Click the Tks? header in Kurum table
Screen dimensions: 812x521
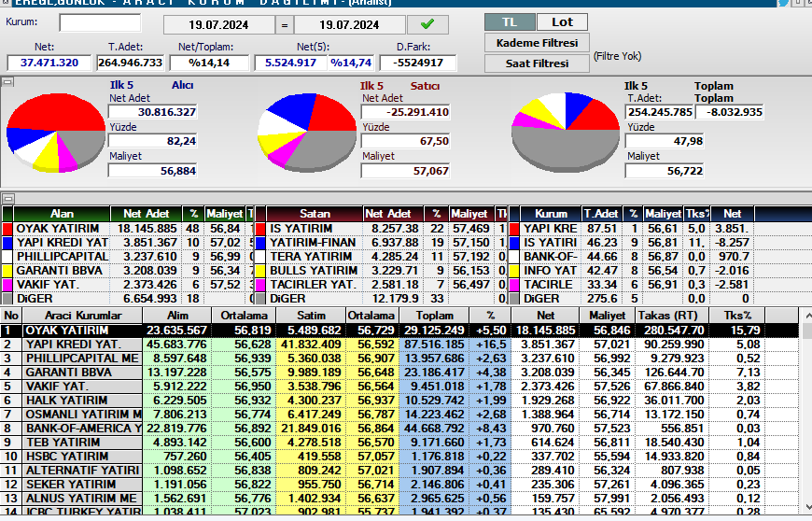tap(697, 214)
